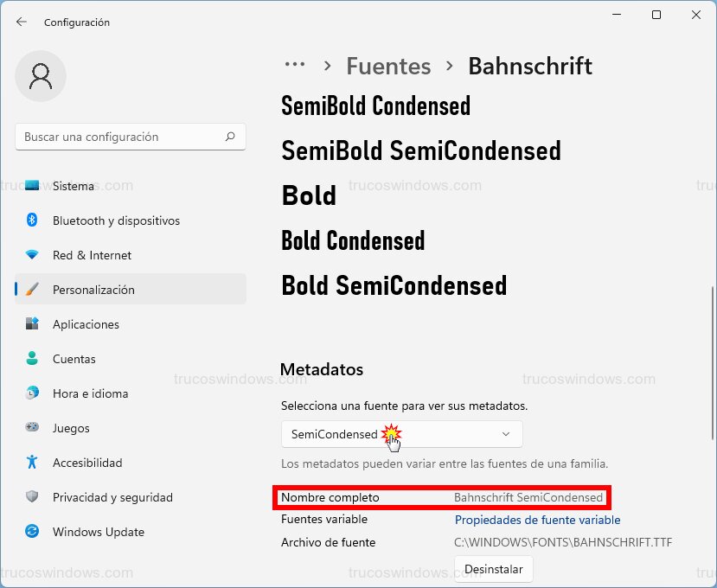The width and height of the screenshot is (717, 588).
Task: Click the user profile avatar
Action: tap(39, 77)
